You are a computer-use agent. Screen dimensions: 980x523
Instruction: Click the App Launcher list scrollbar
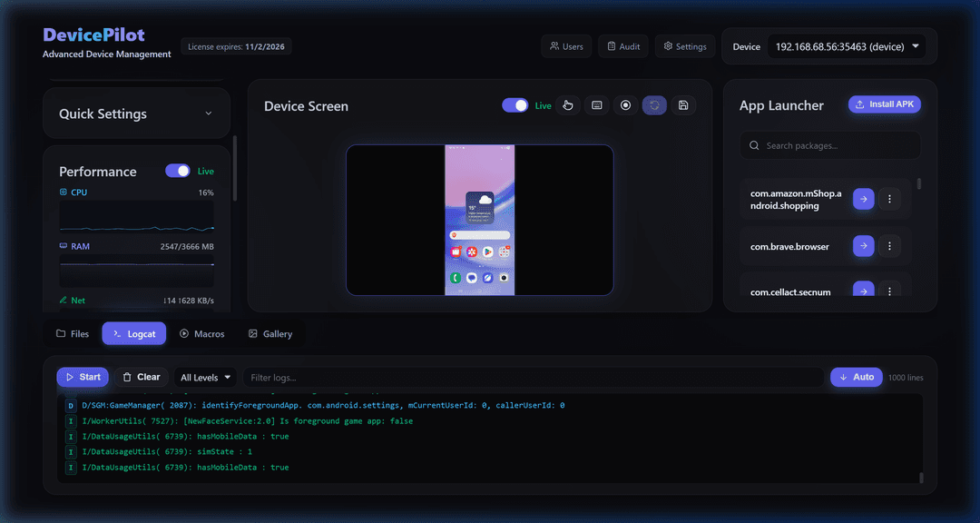pos(918,183)
